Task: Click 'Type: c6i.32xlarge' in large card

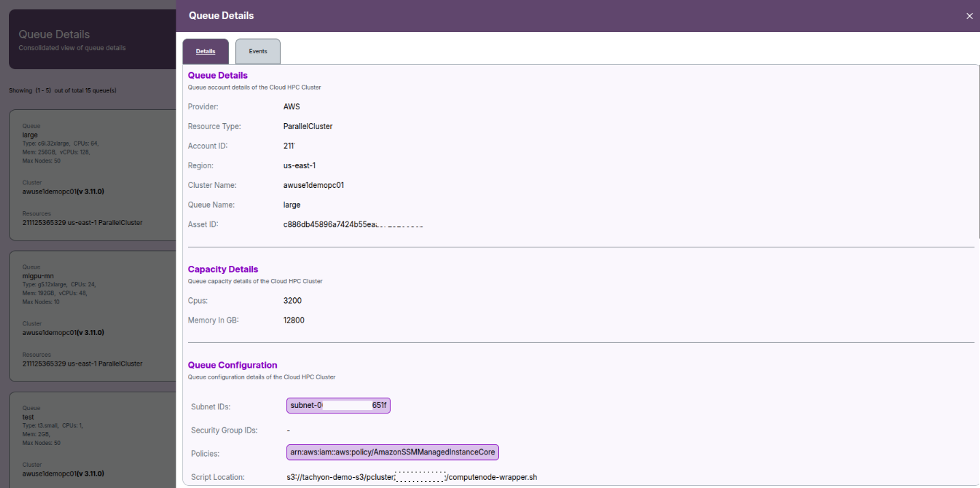Action: (x=45, y=143)
